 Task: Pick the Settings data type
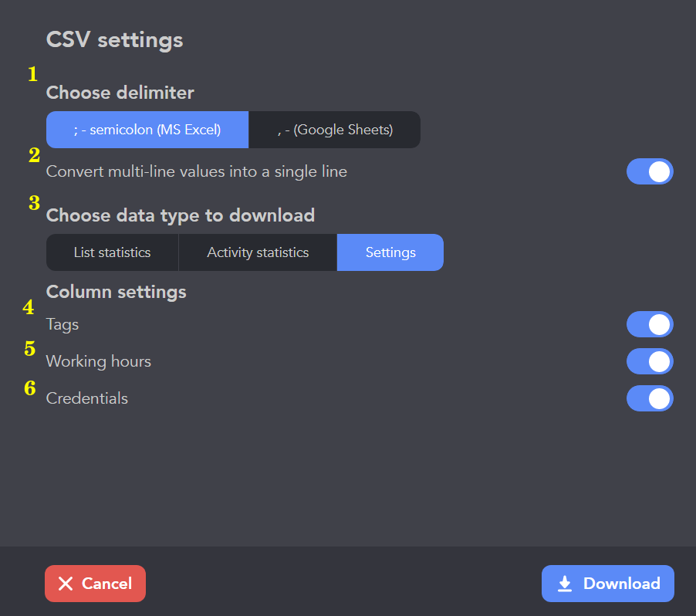(x=390, y=252)
